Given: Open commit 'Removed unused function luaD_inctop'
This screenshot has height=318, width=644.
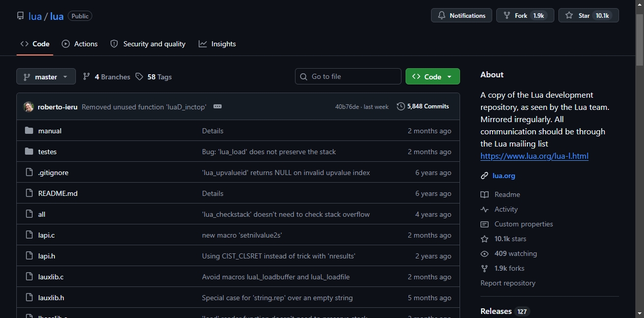Looking at the screenshot, I should (x=144, y=107).
